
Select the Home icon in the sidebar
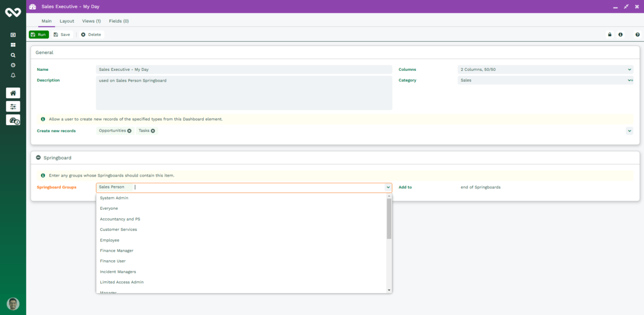click(12, 92)
